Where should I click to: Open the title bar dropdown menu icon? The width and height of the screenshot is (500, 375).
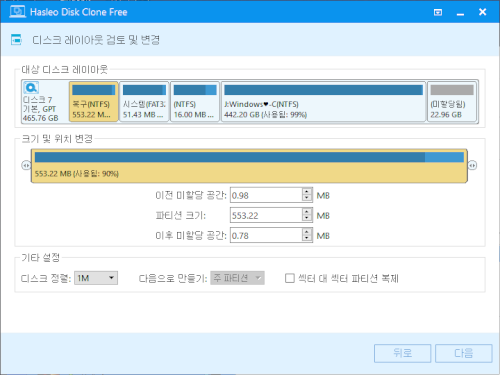tap(438, 12)
